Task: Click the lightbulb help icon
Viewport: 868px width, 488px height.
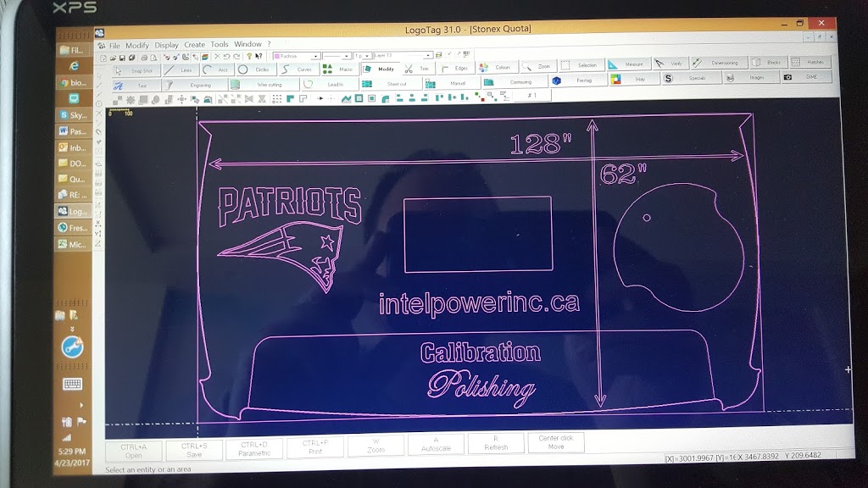Action: pos(249,57)
